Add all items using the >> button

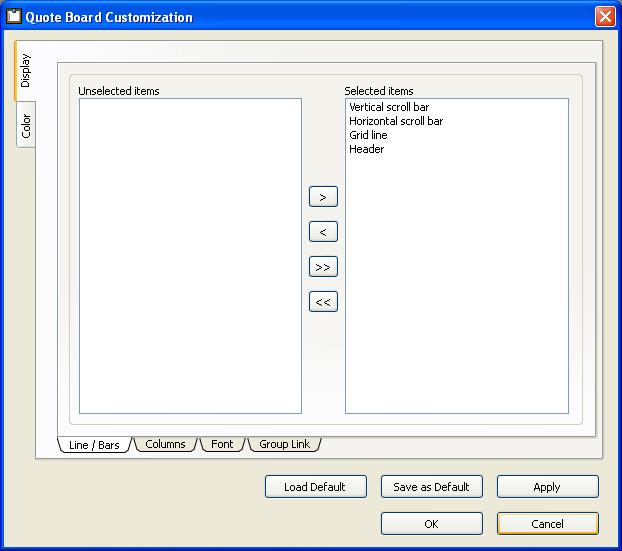[x=323, y=267]
